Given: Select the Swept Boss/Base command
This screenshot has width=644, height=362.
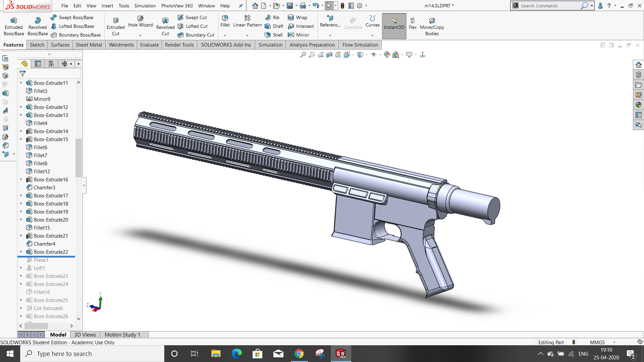Looking at the screenshot, I should click(x=72, y=17).
